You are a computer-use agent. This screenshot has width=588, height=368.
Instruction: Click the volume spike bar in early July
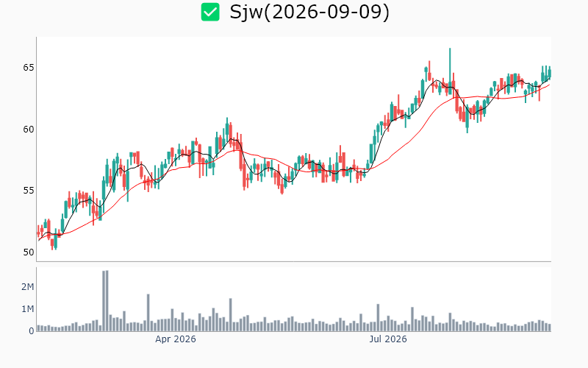point(378,318)
